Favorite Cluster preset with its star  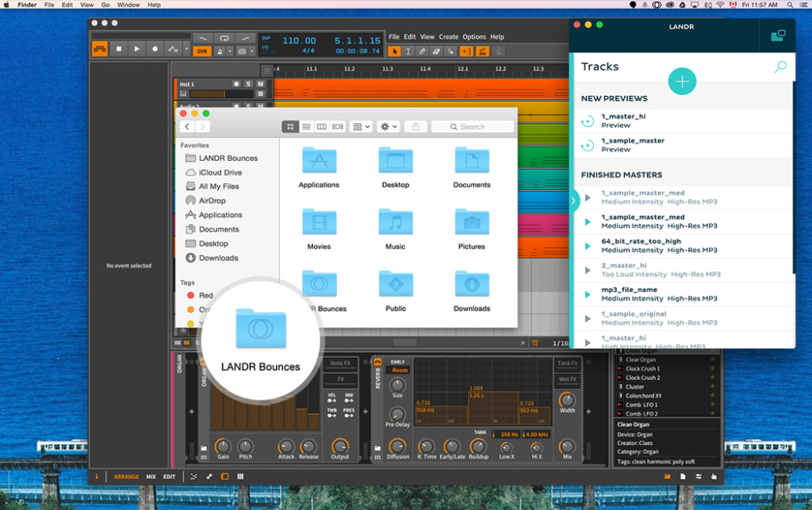click(713, 387)
